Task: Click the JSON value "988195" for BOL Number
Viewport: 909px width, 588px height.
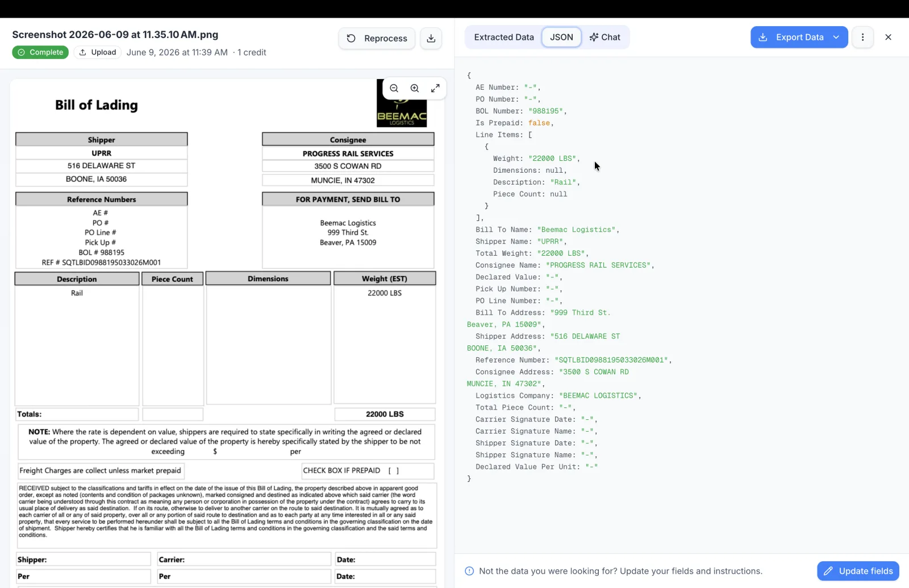Action: pyautogui.click(x=545, y=111)
